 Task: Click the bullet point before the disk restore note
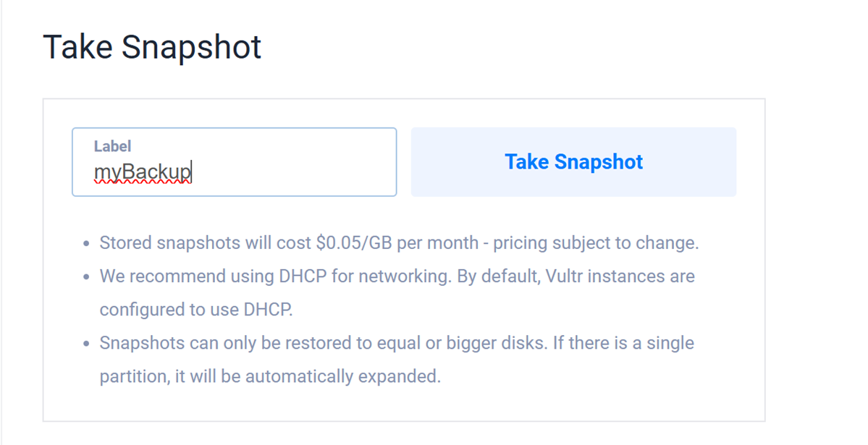tap(86, 344)
